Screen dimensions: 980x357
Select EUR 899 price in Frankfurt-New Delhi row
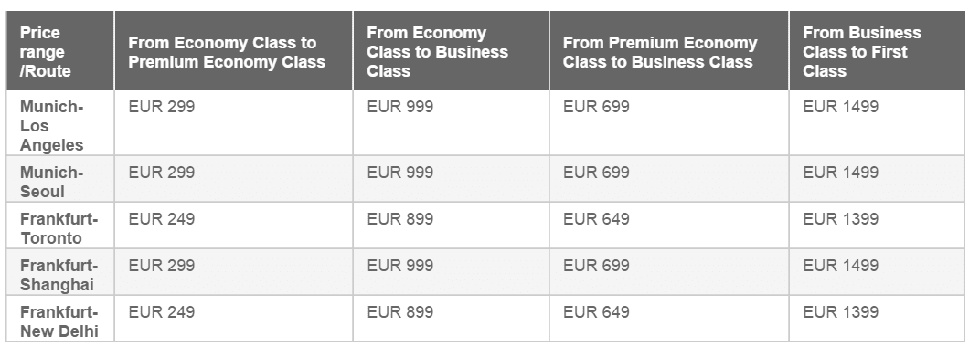click(x=400, y=312)
